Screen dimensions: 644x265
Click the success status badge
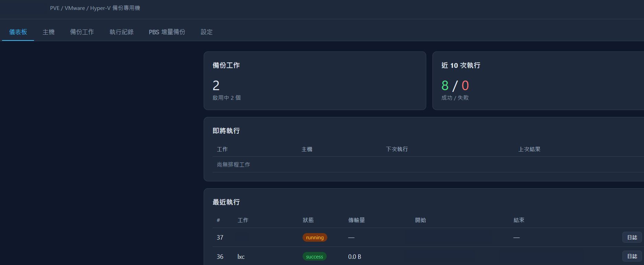point(314,256)
